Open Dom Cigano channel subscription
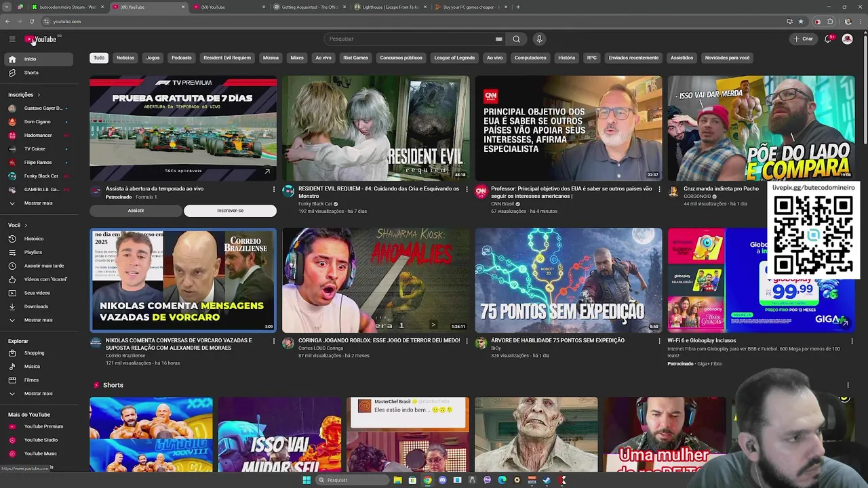This screenshot has width=868, height=488. pyautogui.click(x=37, y=121)
